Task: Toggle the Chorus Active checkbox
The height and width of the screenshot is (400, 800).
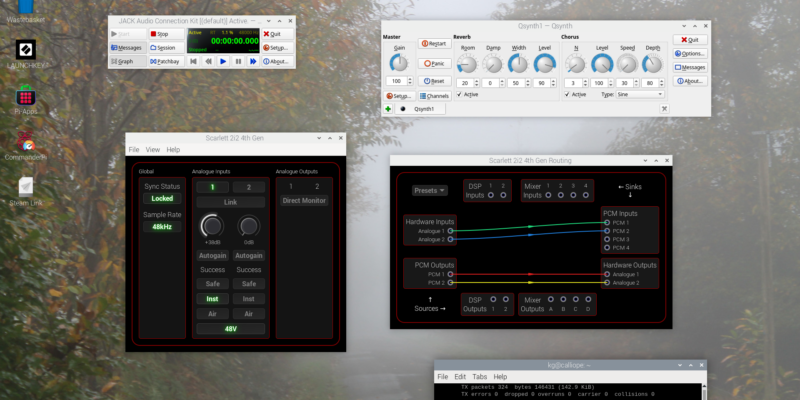Action: point(567,94)
